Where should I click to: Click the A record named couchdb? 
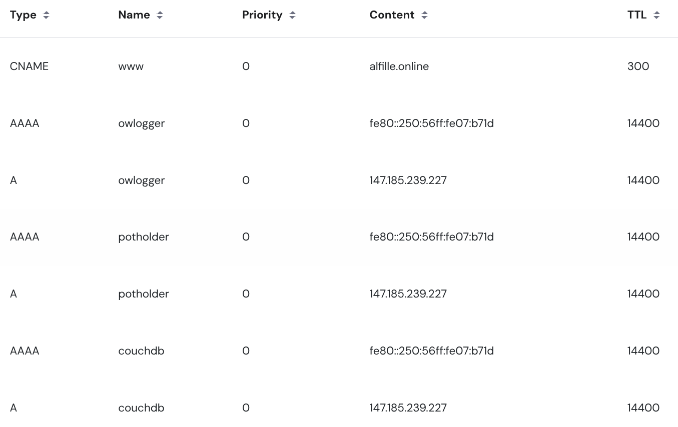[x=141, y=408]
